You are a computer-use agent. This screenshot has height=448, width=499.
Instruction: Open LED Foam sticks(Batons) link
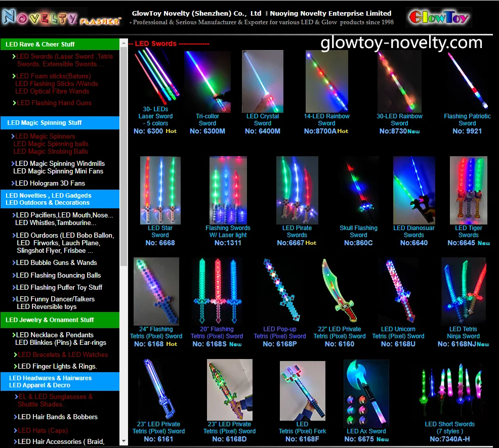point(53,76)
